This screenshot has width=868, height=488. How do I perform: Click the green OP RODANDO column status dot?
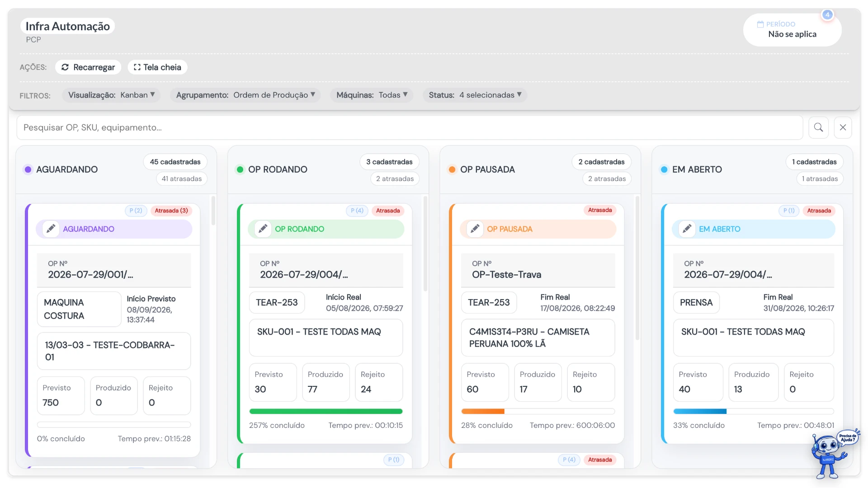[x=240, y=169]
